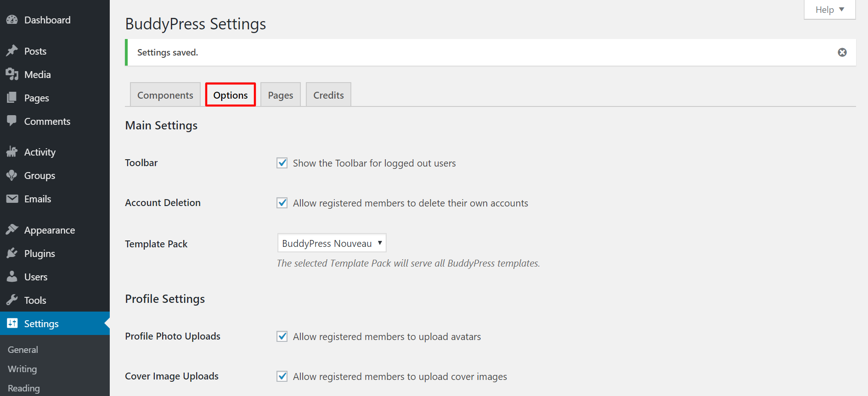Screen dimensions: 868x396
Task: Click the Tools wrench icon
Action: (12, 300)
